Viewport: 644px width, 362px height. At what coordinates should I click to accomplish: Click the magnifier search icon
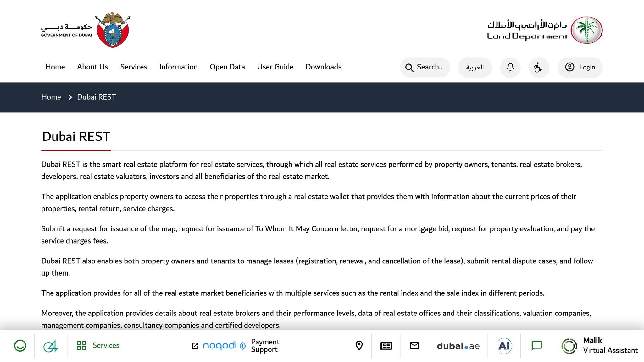pos(409,68)
